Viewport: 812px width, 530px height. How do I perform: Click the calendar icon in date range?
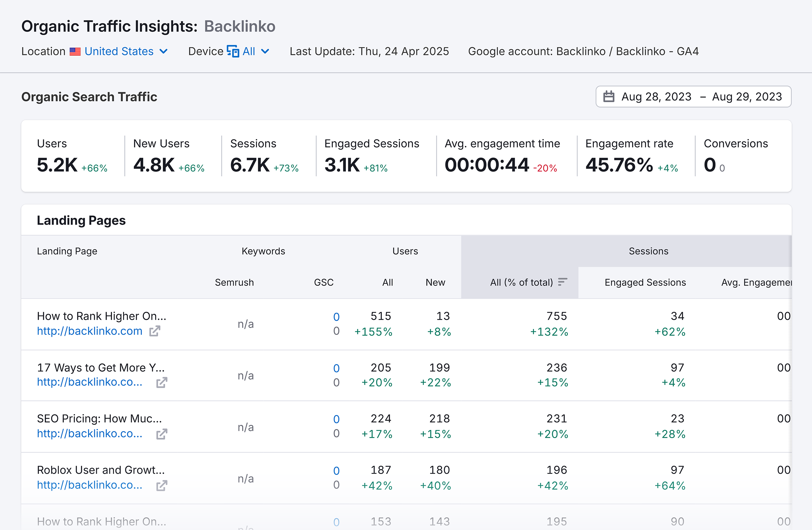[x=609, y=96]
